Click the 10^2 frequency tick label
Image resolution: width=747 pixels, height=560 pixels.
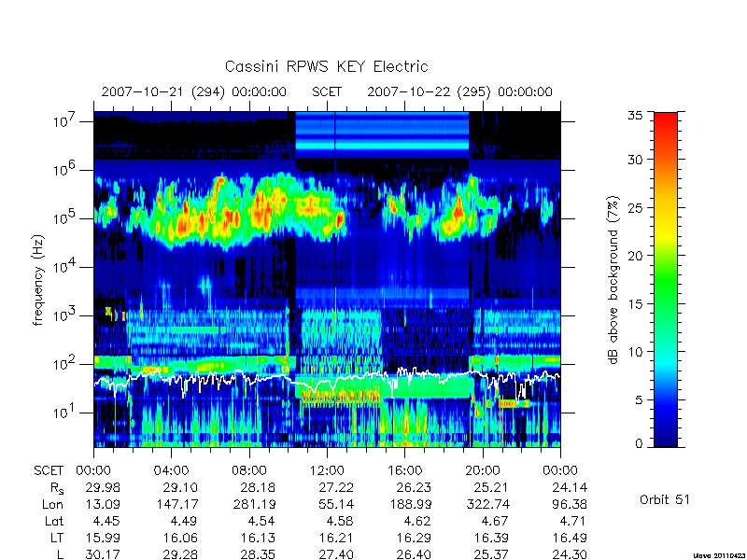(65, 363)
